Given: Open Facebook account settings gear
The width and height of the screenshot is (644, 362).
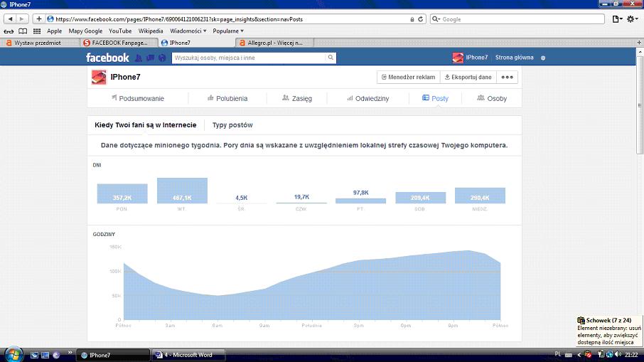Looking at the screenshot, I should (x=543, y=58).
